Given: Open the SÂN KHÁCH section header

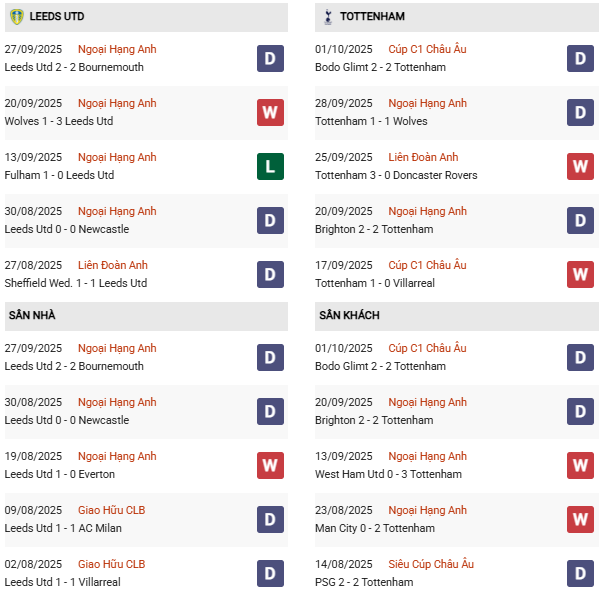Looking at the screenshot, I should 349,316.
